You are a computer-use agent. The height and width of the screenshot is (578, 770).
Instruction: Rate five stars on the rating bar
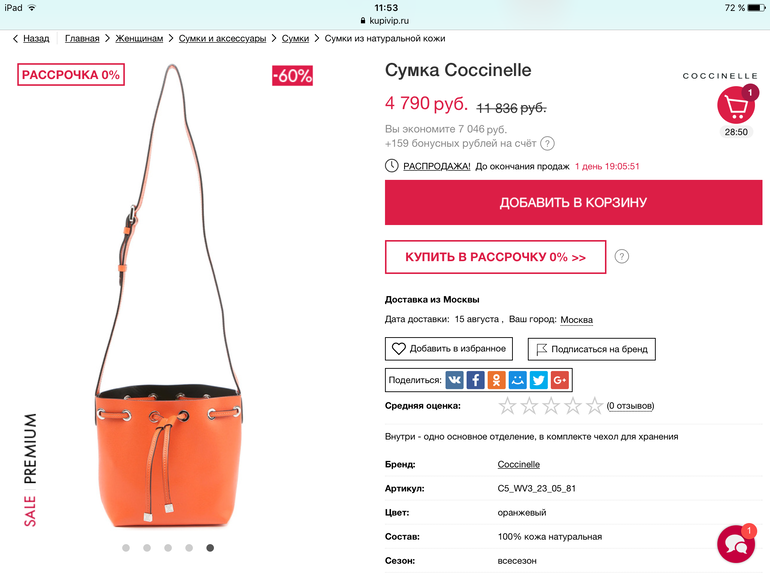pyautogui.click(x=594, y=406)
